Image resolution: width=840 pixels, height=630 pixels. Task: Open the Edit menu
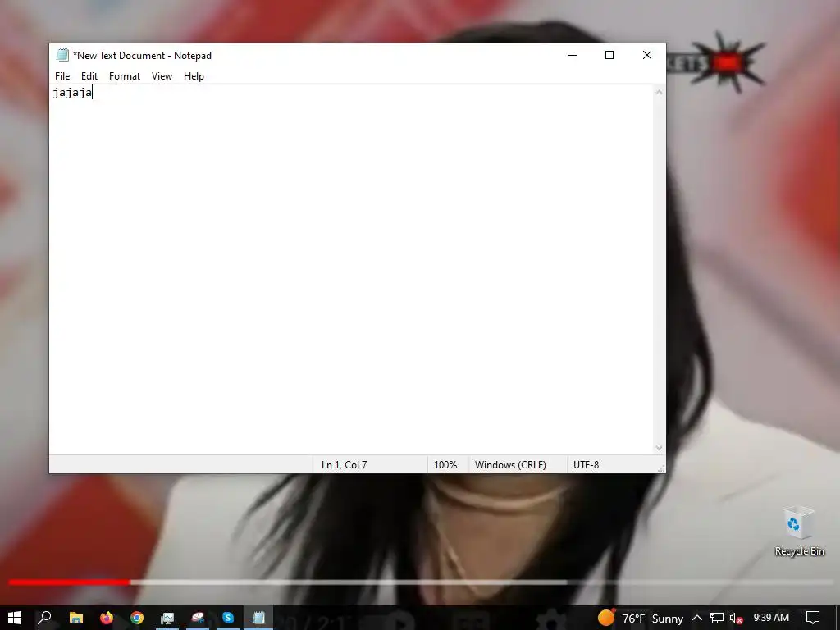coord(89,76)
